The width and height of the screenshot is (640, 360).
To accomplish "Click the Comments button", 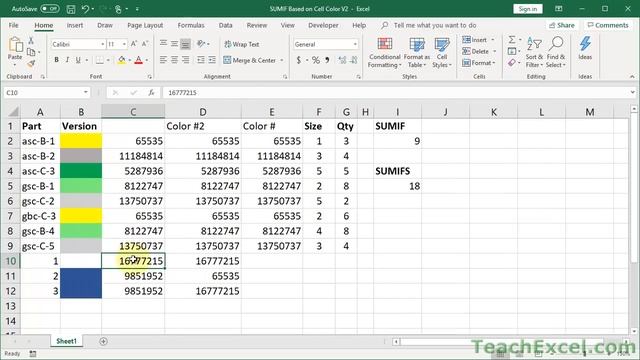I will point(608,25).
